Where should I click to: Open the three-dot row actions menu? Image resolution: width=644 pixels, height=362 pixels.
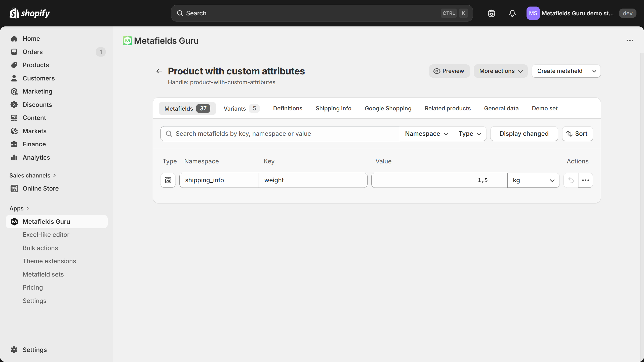coord(585,180)
